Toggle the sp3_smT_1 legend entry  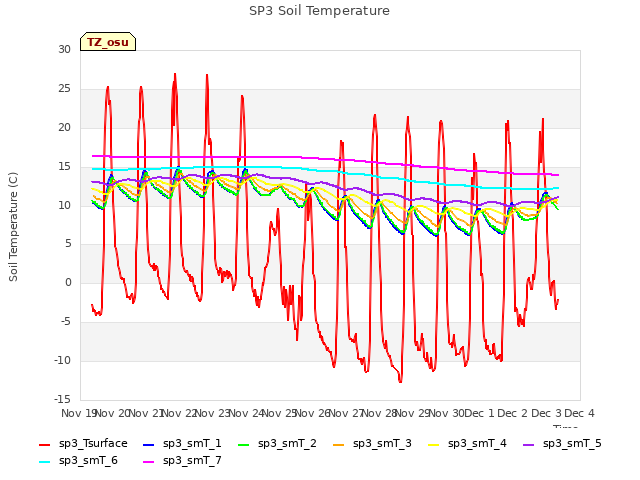[182, 444]
